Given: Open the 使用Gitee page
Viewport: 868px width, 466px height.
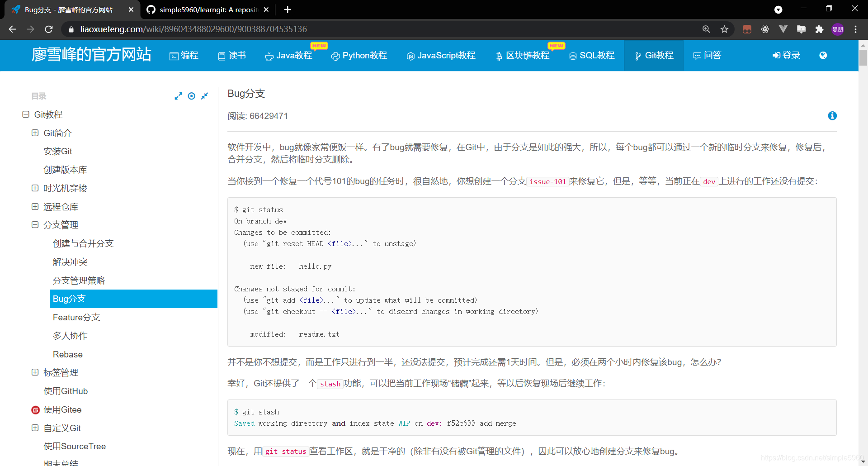Looking at the screenshot, I should pos(62,409).
